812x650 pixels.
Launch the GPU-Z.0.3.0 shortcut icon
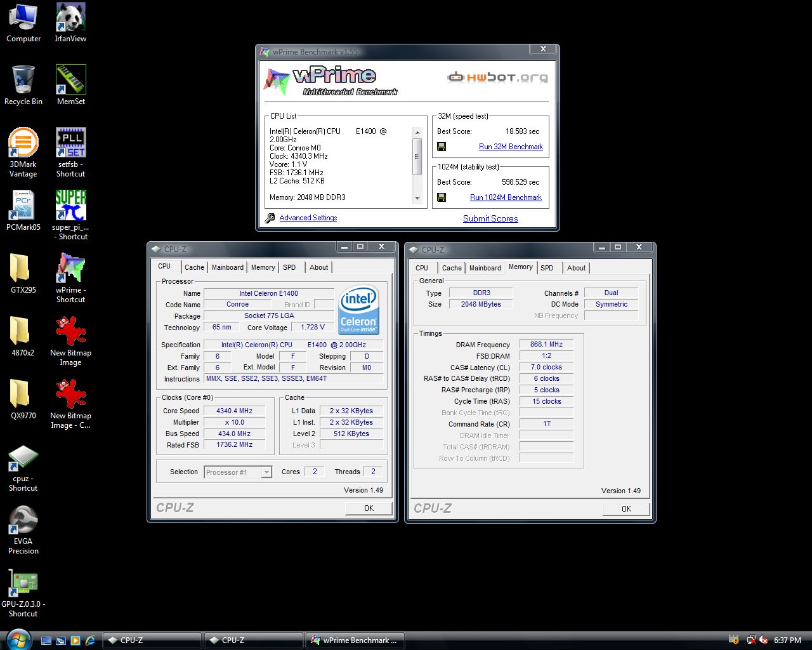point(23,594)
